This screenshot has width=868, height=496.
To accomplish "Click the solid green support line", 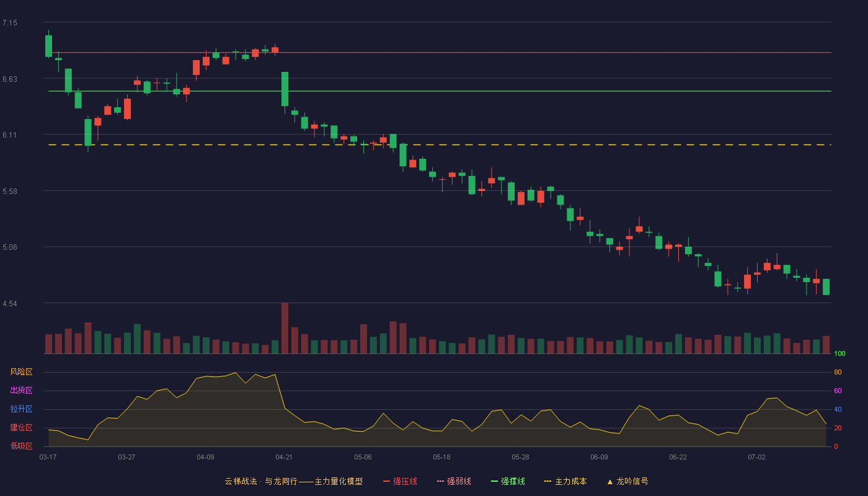I will pos(440,91).
